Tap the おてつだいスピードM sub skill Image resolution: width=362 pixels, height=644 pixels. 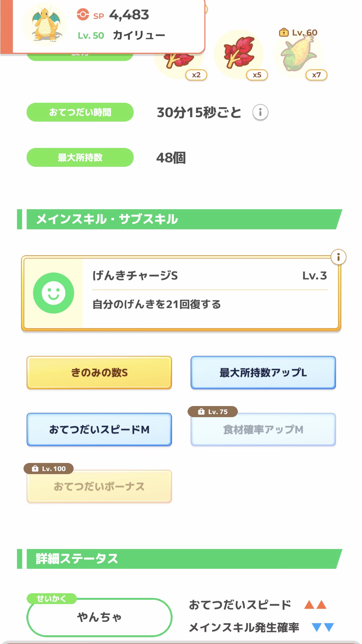[99, 430]
